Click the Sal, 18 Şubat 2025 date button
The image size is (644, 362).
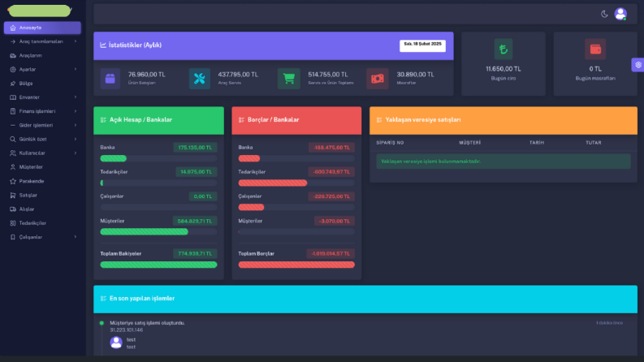[422, 45]
